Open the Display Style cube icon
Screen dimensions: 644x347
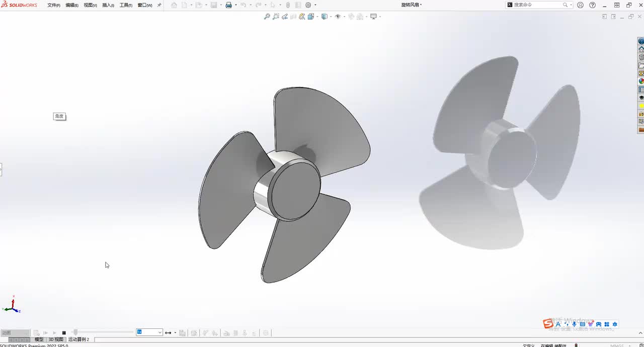pyautogui.click(x=324, y=17)
